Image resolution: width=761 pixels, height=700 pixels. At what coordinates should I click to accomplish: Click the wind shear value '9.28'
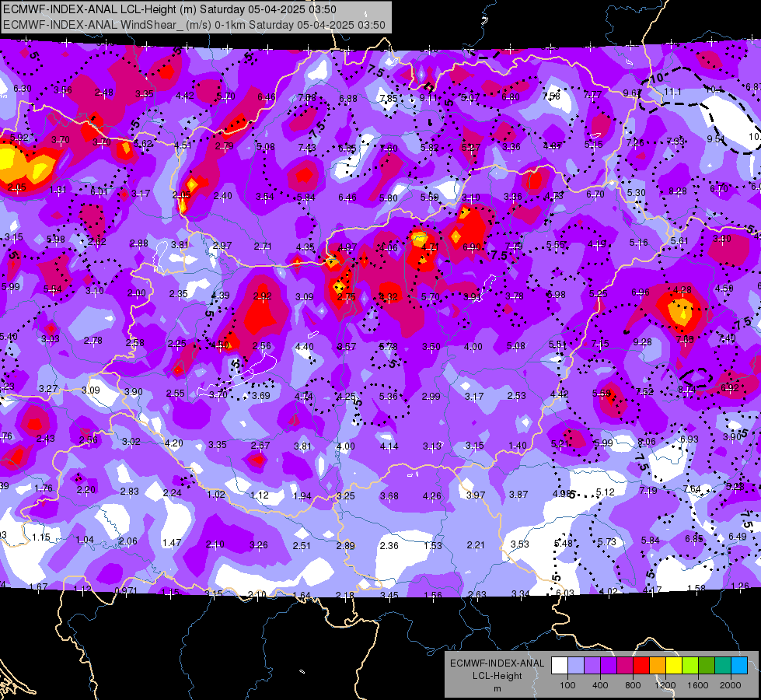point(643,342)
